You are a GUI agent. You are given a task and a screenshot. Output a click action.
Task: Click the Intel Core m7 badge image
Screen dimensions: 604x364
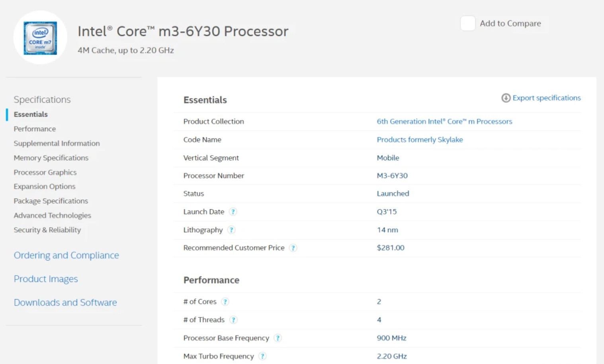click(x=40, y=38)
